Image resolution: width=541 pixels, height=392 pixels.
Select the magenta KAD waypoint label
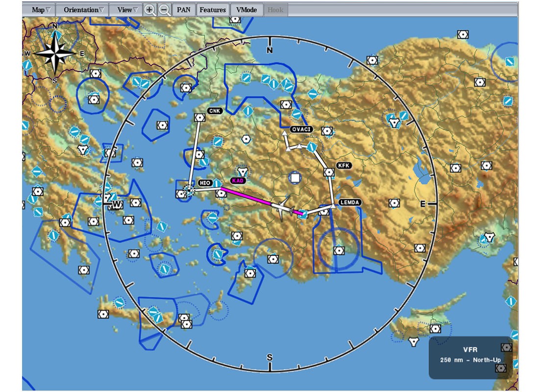point(238,180)
